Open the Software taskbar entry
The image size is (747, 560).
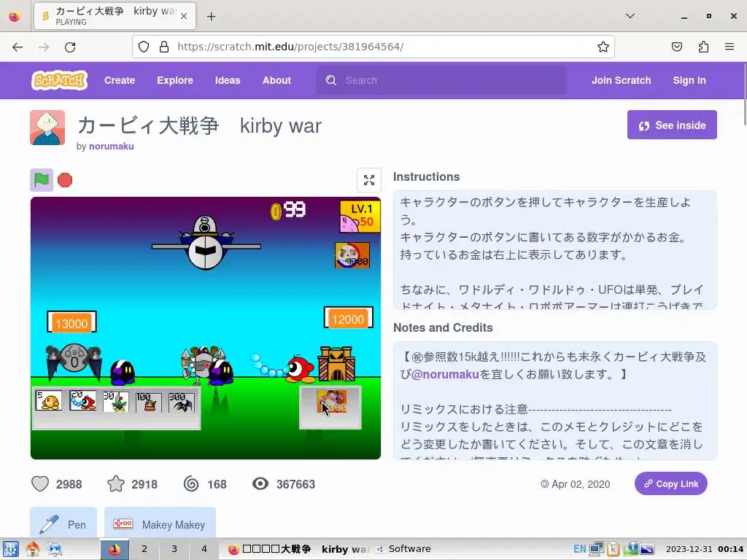pos(404,549)
